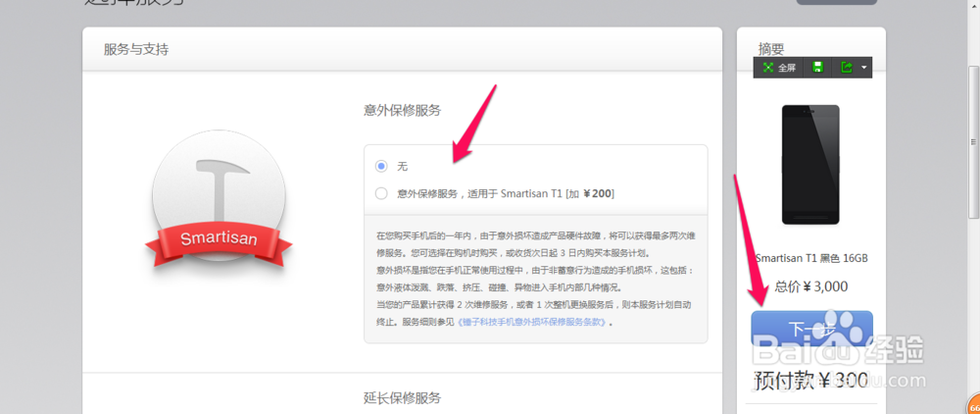Image resolution: width=980 pixels, height=414 pixels.
Task: Select 意外保修服务 ￥200 radio option
Action: point(380,194)
